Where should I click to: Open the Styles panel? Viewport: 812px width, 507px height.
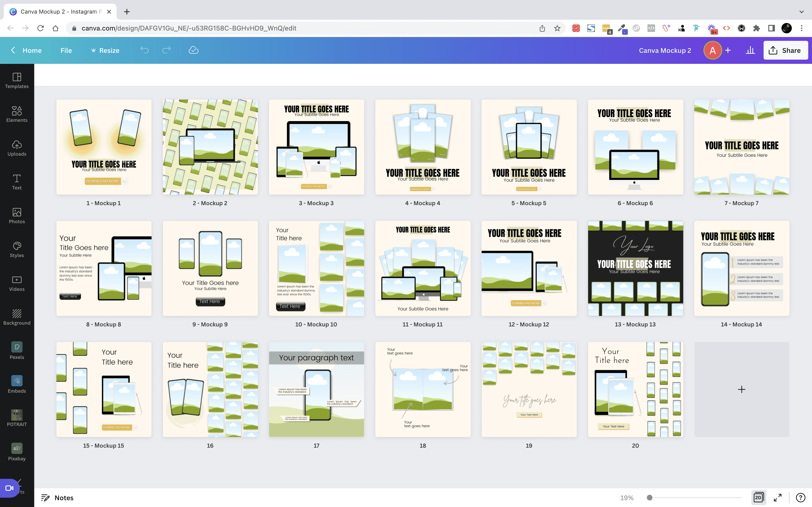coord(17,250)
